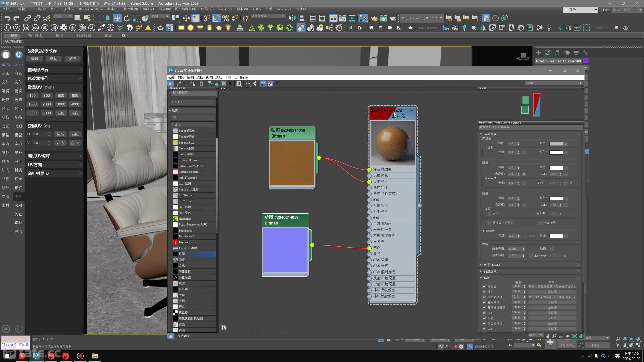Screen dimensions: 644x362
Task: Click the 漫反射 color swatch
Action: [x=556, y=144]
